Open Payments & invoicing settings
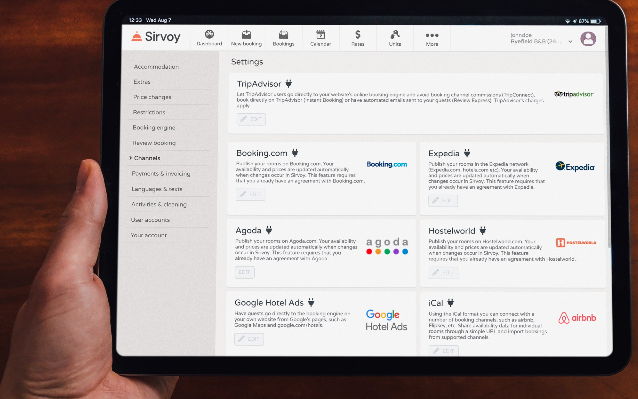The width and height of the screenshot is (638, 399). coord(161,173)
